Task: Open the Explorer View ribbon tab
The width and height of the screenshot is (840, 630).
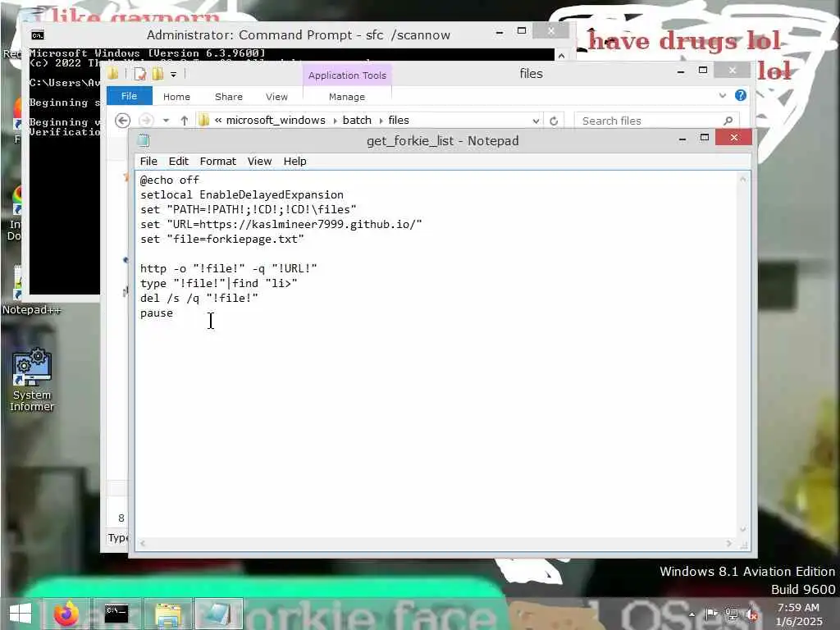Action: click(276, 97)
